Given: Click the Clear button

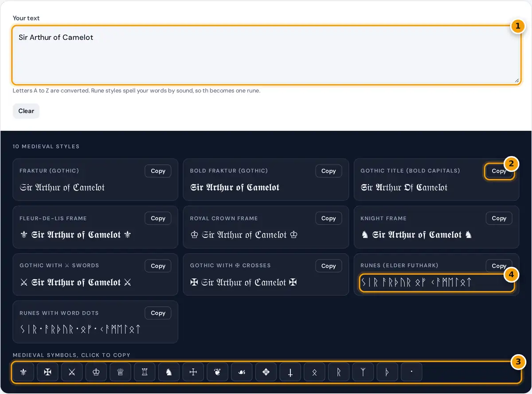Looking at the screenshot, I should coord(26,111).
